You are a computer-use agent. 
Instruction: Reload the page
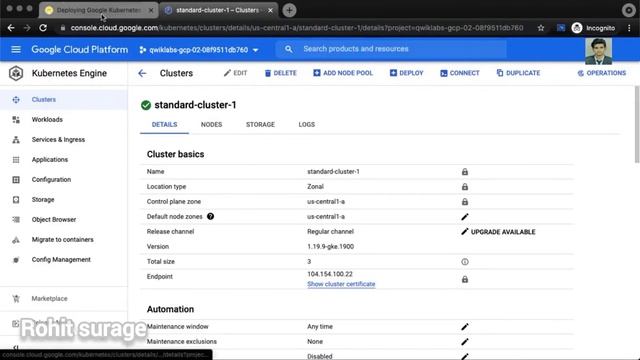coord(43,28)
